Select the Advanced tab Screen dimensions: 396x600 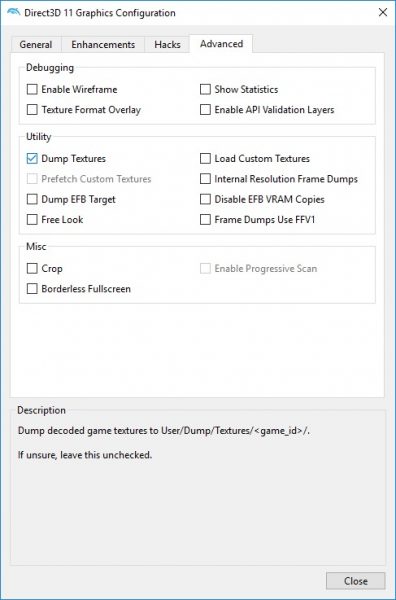[x=221, y=44]
